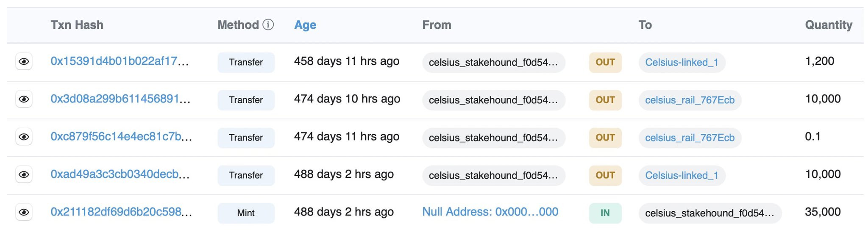Click the info icon beside Method header
Screen dimensions: 868x232
point(268,25)
